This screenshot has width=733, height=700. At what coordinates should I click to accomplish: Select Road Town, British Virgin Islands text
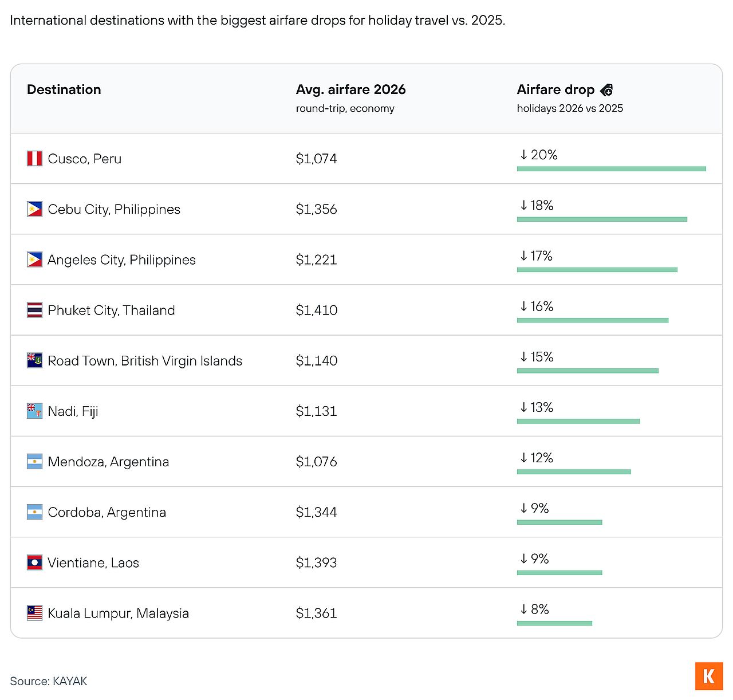pyautogui.click(x=145, y=360)
